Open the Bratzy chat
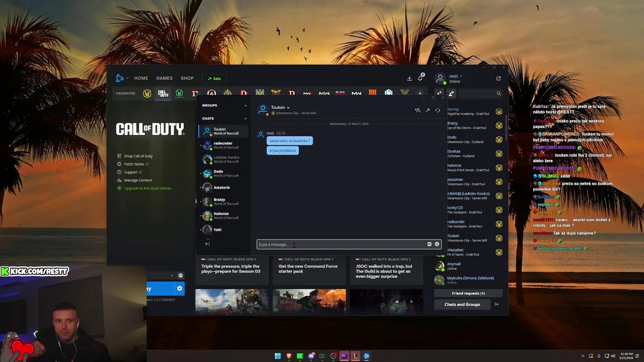Screen dimensions: 644x362 (x=223, y=202)
